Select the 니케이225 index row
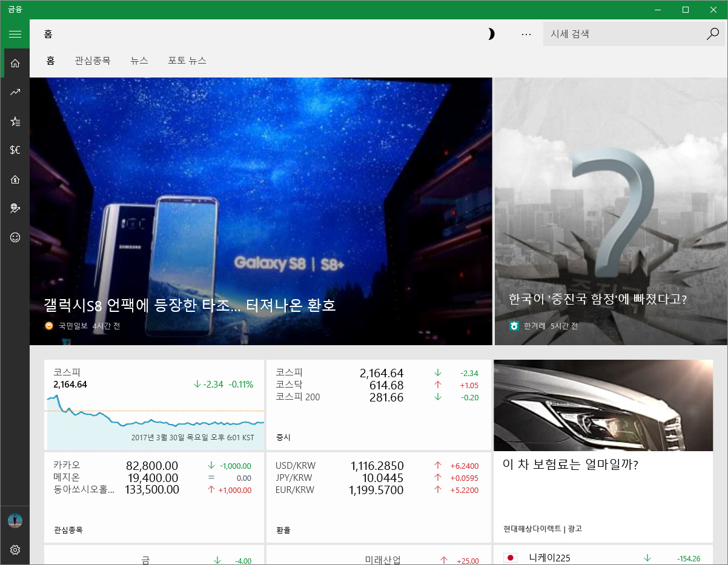Viewport: 728px width, 565px height. tap(603, 558)
